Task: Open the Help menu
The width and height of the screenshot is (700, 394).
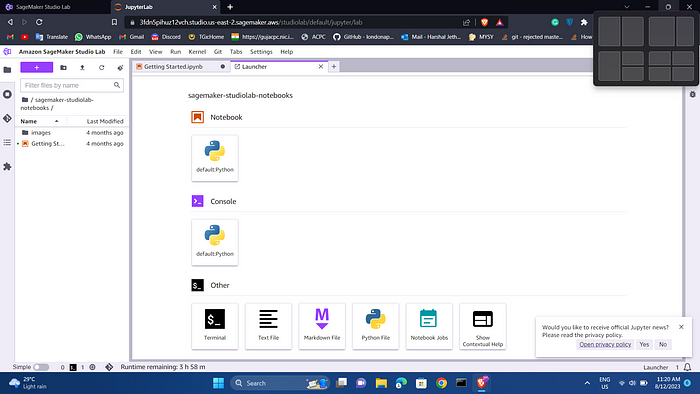Action: (287, 52)
